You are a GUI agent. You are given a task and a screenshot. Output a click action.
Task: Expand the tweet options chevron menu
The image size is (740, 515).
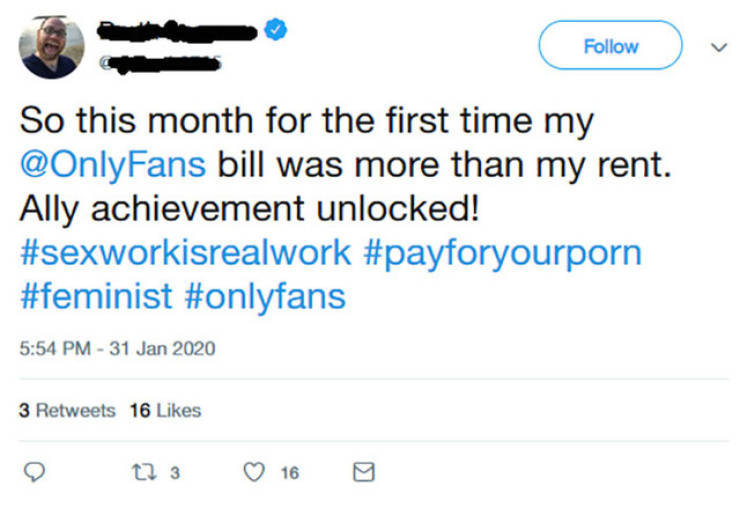pyautogui.click(x=716, y=46)
